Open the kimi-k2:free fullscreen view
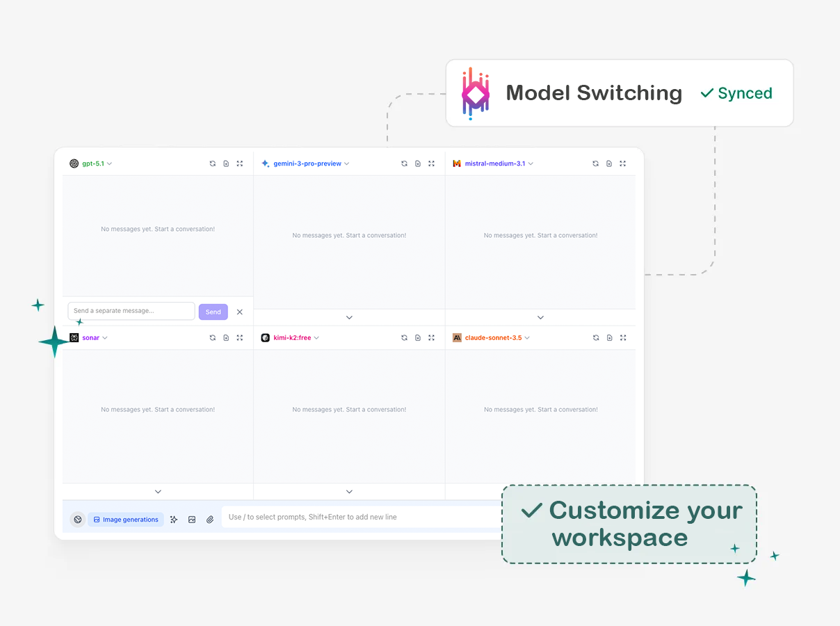This screenshot has height=626, width=840. [431, 337]
